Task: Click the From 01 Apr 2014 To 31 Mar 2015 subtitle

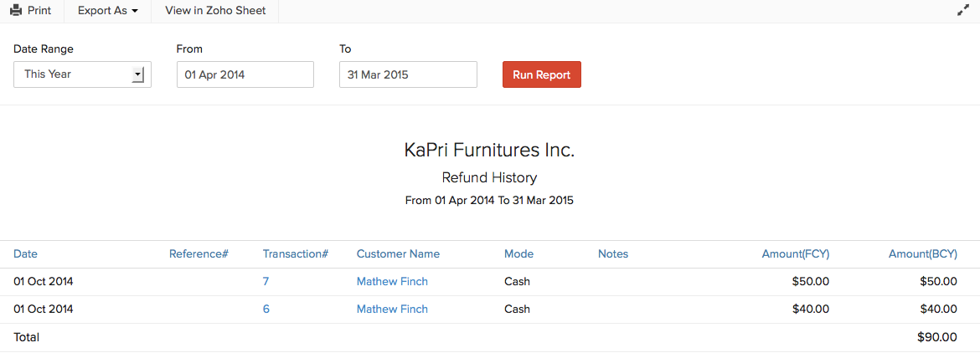Action: point(489,201)
